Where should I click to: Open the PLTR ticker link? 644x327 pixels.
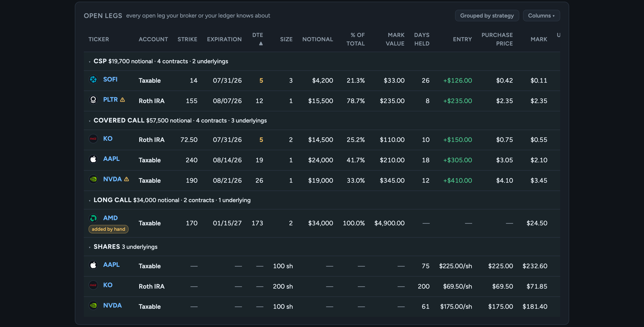click(x=110, y=100)
